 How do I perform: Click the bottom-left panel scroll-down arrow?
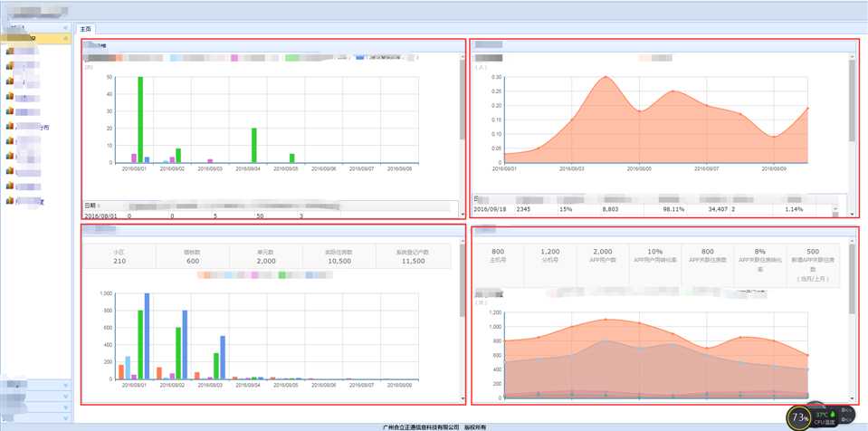[x=463, y=398]
